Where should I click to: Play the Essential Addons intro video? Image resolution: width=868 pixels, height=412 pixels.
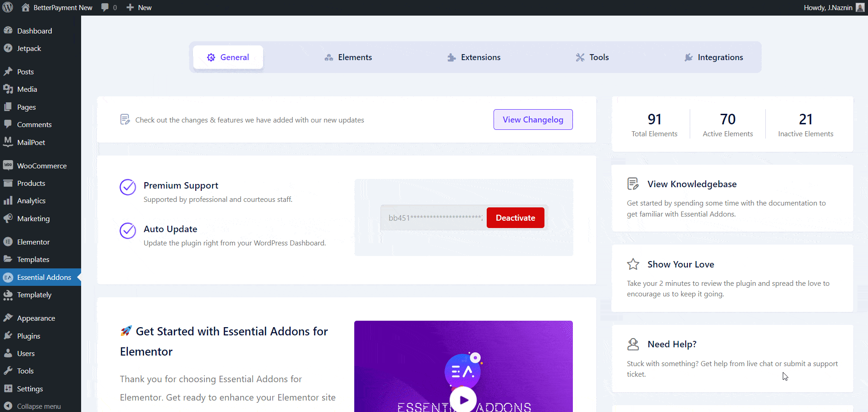coord(463,400)
